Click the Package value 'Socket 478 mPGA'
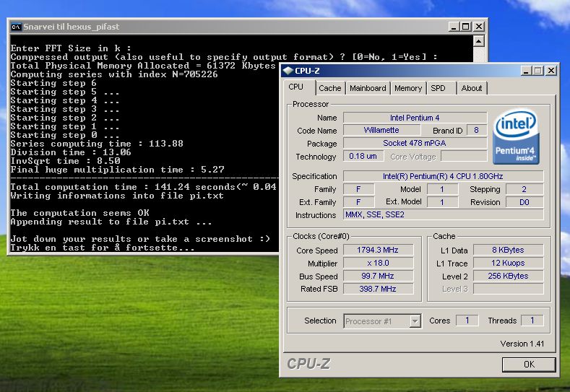570x392 pixels. click(415, 143)
